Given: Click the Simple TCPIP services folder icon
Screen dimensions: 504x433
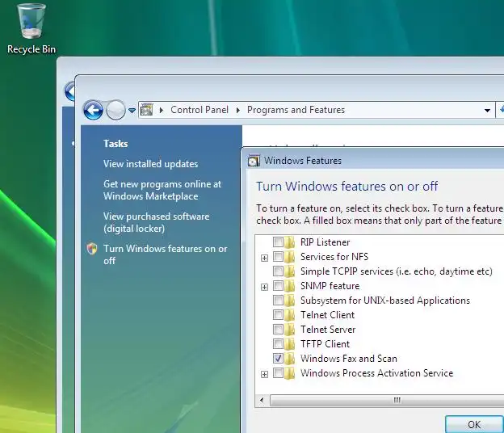Looking at the screenshot, I should click(x=290, y=271).
